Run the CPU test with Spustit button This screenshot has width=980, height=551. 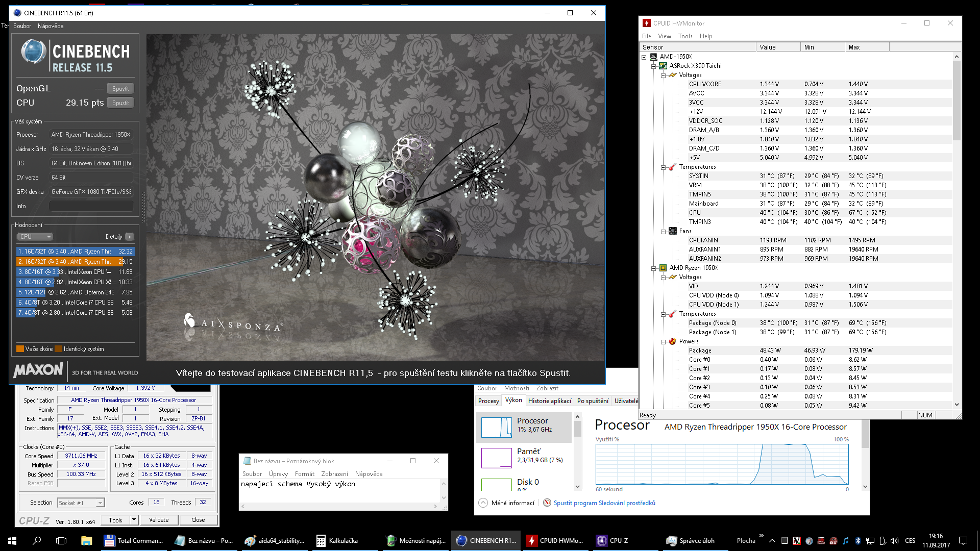click(120, 103)
